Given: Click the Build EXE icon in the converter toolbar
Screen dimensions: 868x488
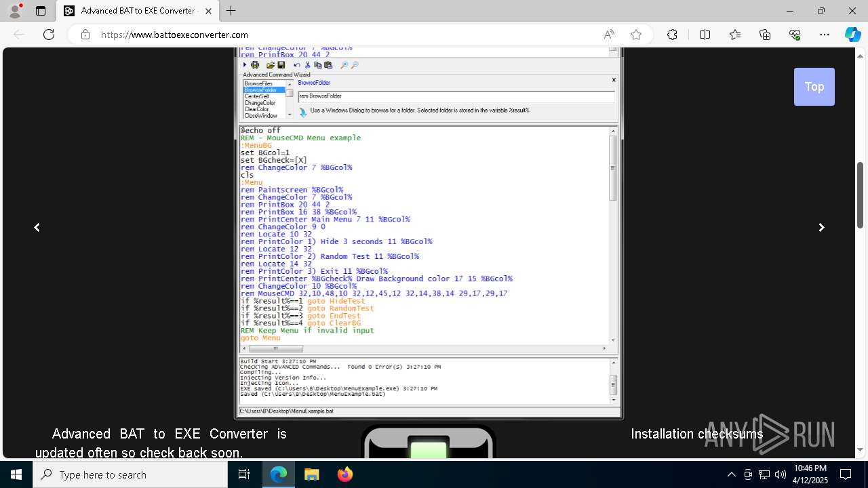Looking at the screenshot, I should (255, 65).
